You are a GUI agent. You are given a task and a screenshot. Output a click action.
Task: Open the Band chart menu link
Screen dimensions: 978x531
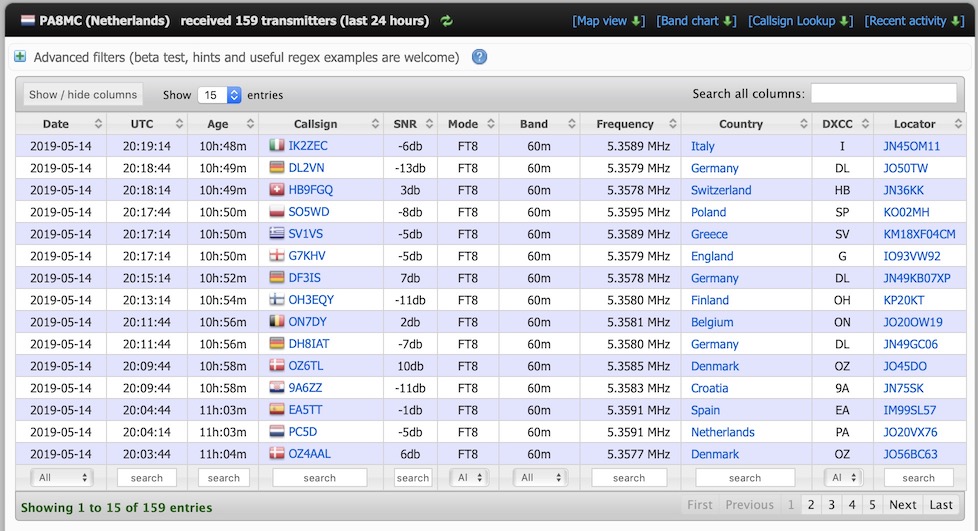point(696,21)
